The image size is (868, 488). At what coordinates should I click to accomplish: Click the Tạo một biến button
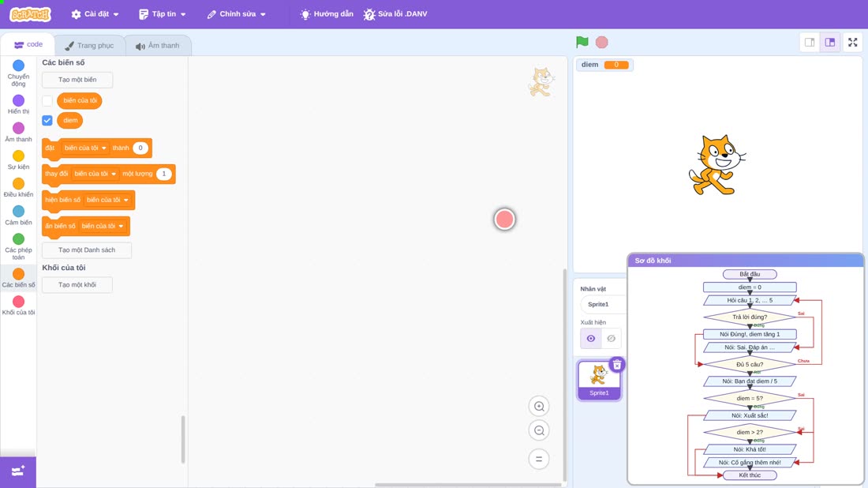[x=77, y=80]
